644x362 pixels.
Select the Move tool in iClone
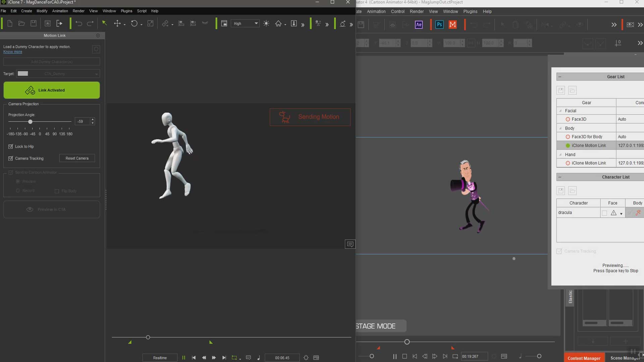click(x=117, y=23)
